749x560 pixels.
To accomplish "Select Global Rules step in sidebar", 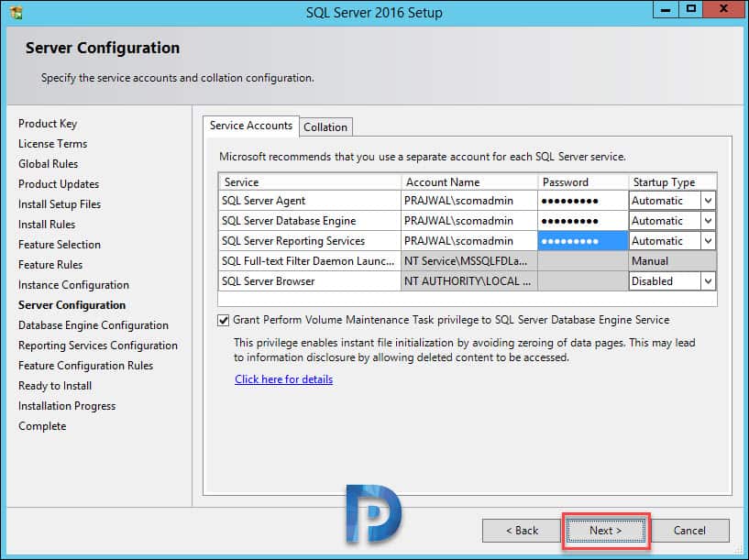I will (x=49, y=164).
